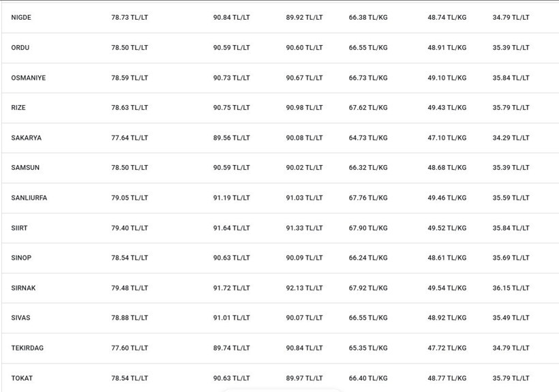This screenshot has height=392, width=559.
Task: Select the SINOP row label
Action: [x=21, y=258]
